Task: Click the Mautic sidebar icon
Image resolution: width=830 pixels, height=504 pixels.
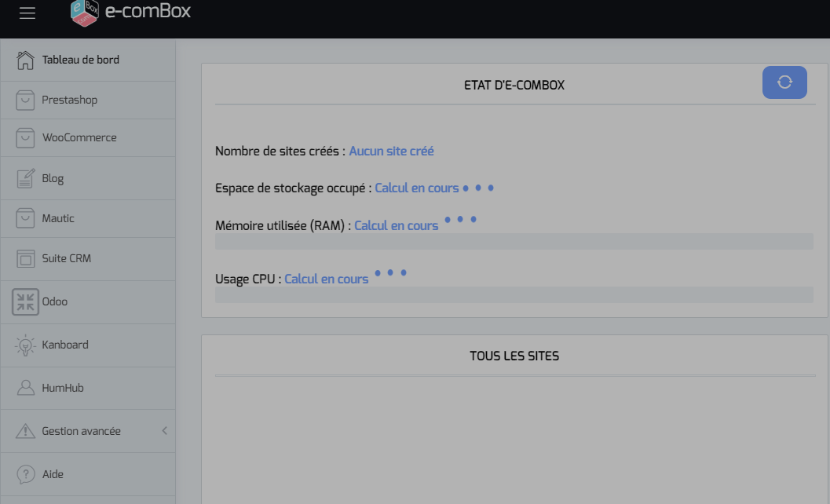Action: (x=26, y=219)
